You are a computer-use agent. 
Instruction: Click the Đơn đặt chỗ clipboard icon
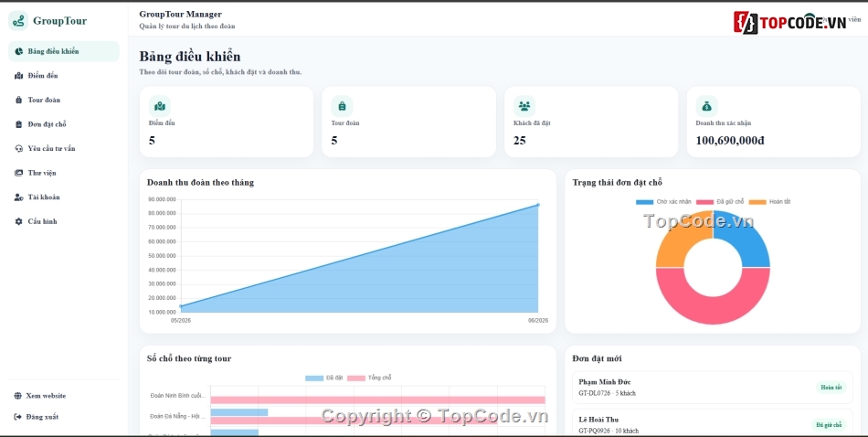[x=18, y=124]
